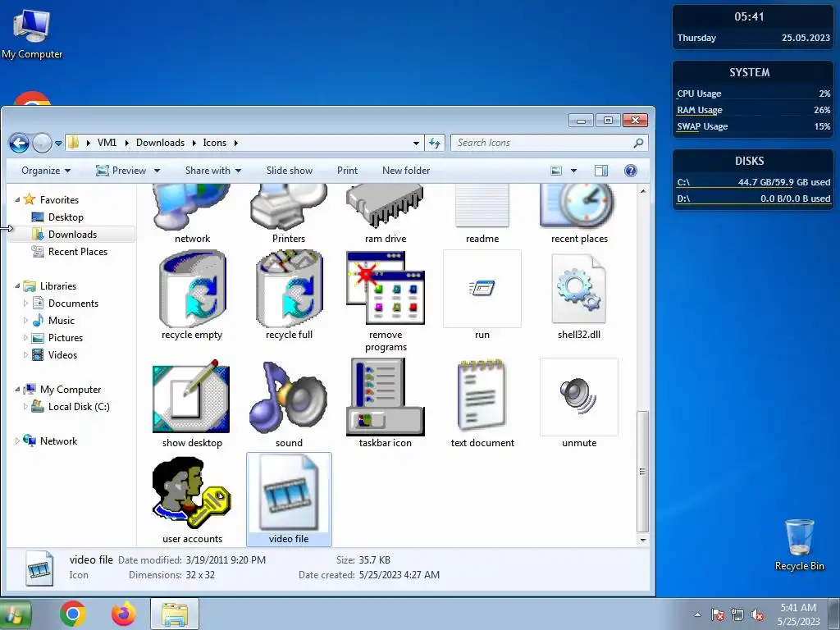Open the Windows Start menu
The image size is (840, 630).
[13, 614]
